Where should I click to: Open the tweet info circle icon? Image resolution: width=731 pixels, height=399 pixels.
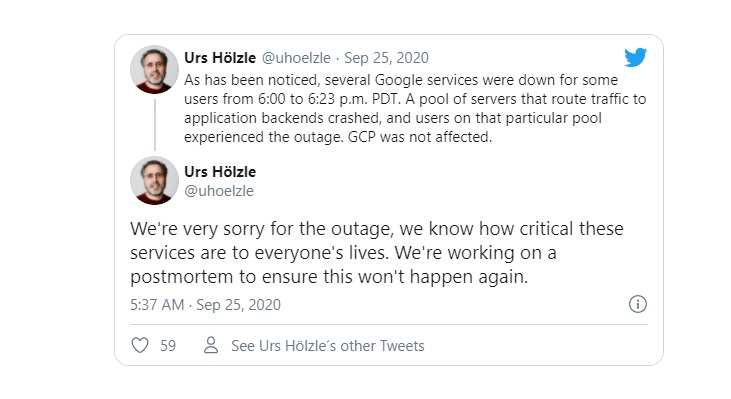(x=638, y=304)
